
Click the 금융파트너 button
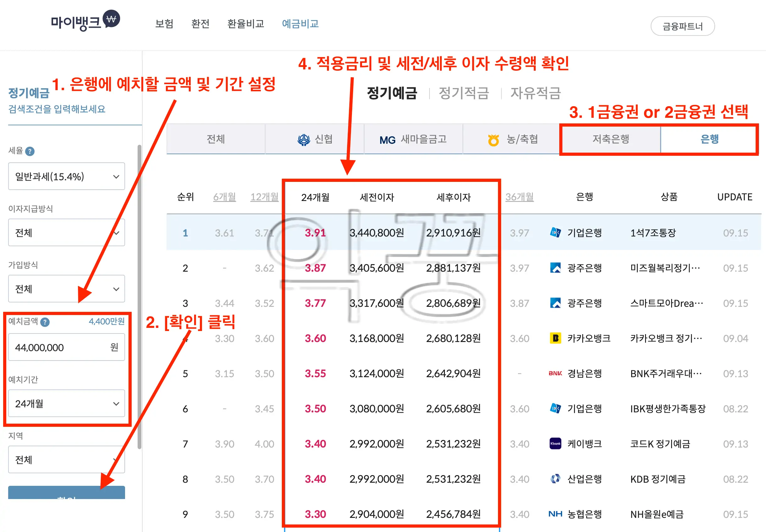point(682,26)
